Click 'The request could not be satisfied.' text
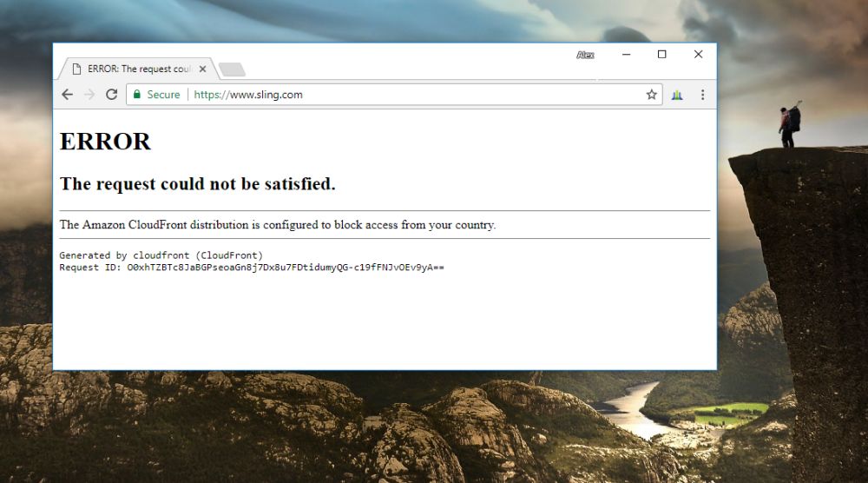 pos(198,184)
